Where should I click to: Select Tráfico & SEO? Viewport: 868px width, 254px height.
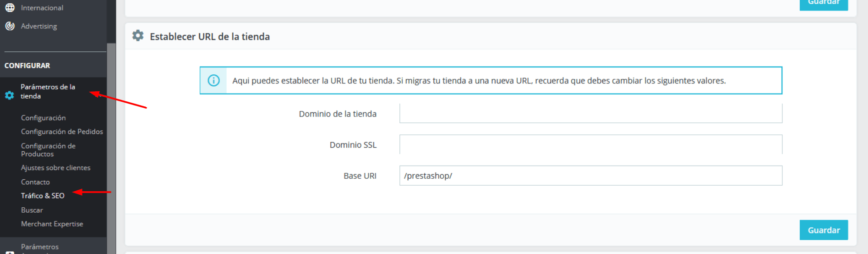pos(43,196)
